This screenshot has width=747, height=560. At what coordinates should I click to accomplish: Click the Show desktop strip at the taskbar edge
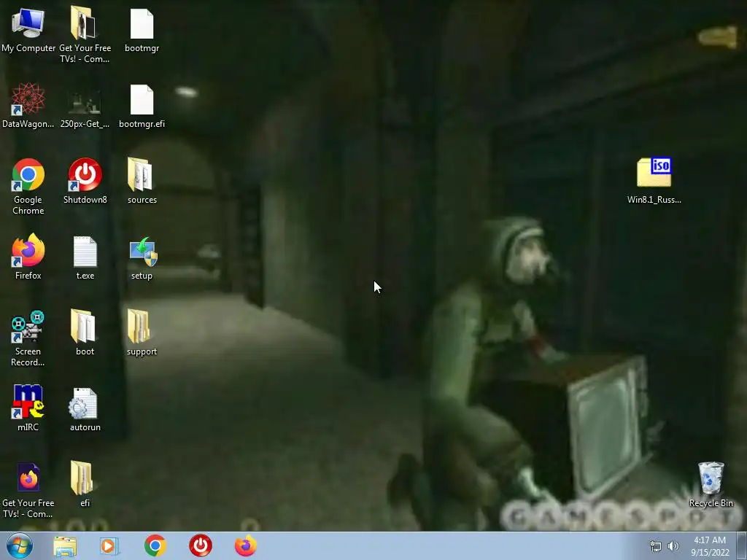pyautogui.click(x=742, y=545)
